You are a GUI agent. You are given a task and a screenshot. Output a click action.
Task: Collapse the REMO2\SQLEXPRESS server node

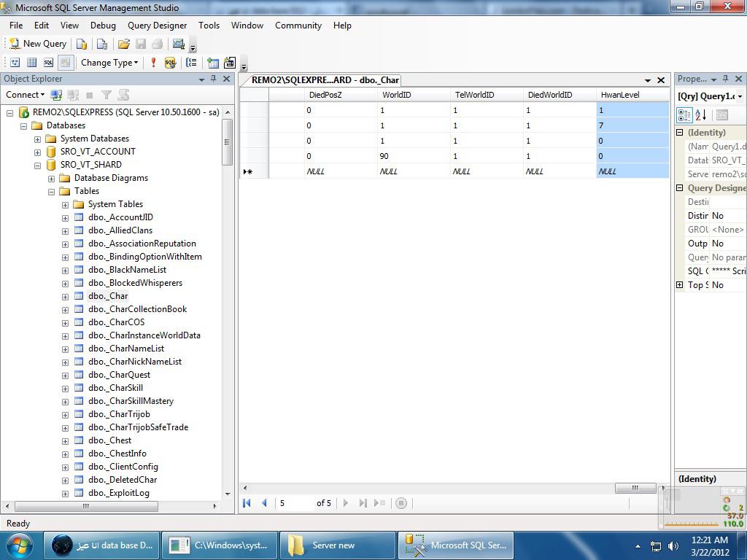click(x=9, y=113)
